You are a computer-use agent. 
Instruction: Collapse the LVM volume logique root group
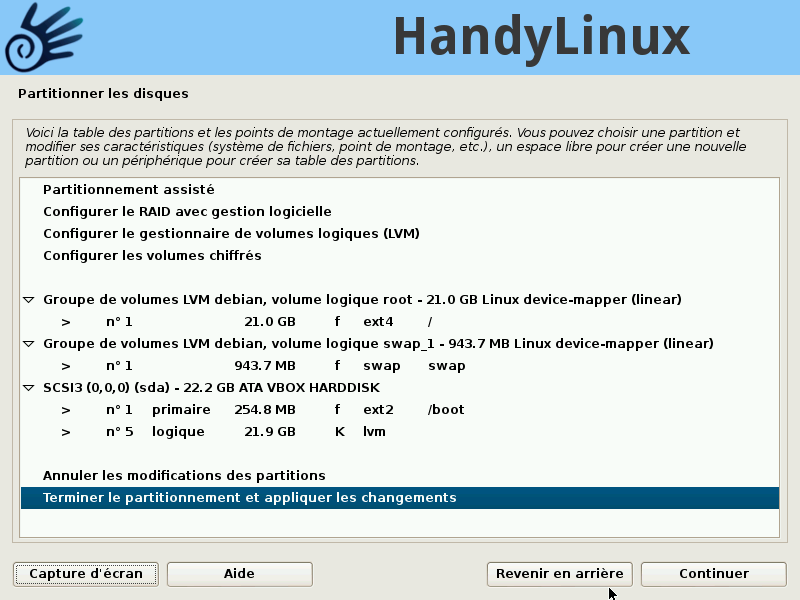coord(29,300)
